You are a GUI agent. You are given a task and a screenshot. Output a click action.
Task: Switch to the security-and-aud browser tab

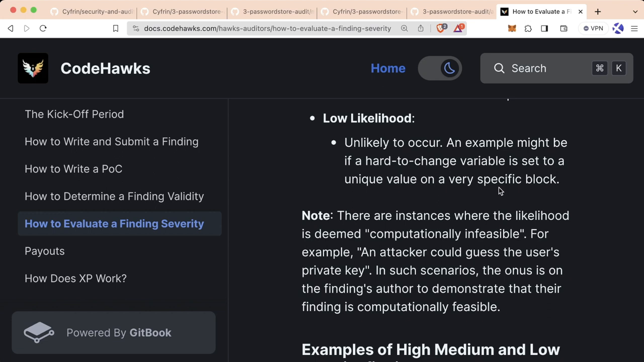coord(96,11)
